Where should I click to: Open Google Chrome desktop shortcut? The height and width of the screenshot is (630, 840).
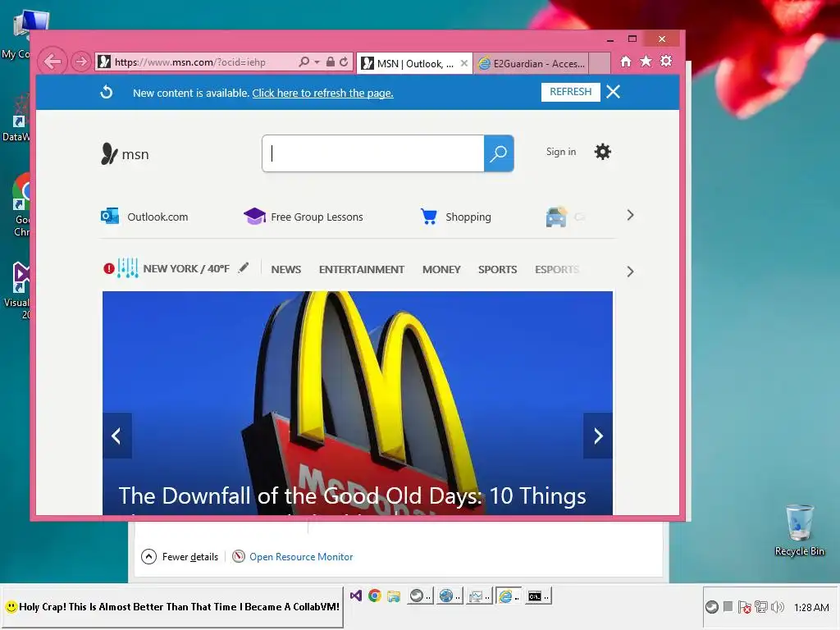[21, 204]
